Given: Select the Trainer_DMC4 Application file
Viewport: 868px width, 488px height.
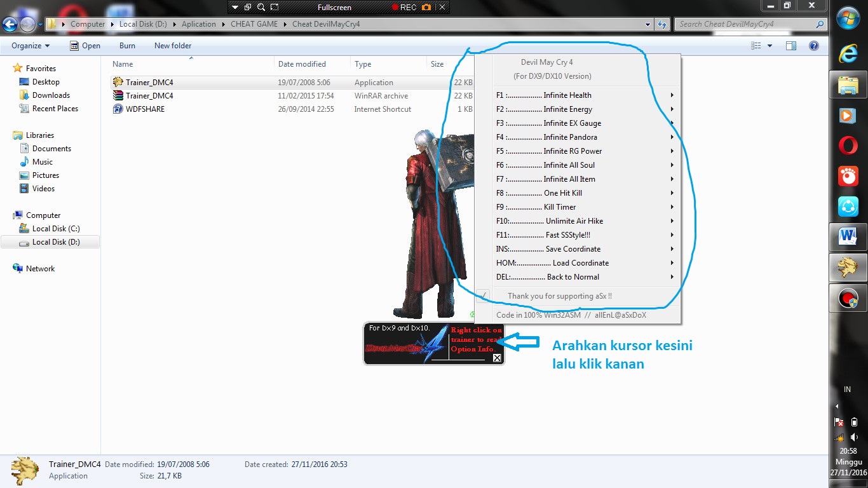Looking at the screenshot, I should tap(292, 83).
